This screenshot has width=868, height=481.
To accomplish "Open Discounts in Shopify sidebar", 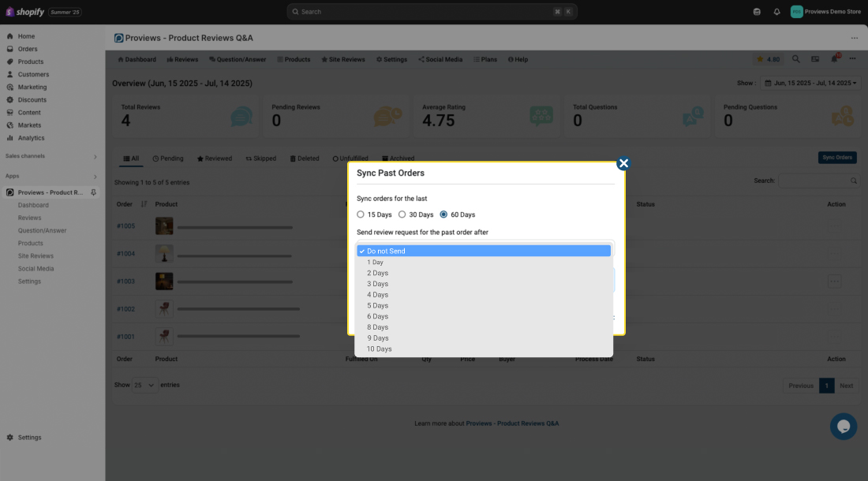I will 32,99.
